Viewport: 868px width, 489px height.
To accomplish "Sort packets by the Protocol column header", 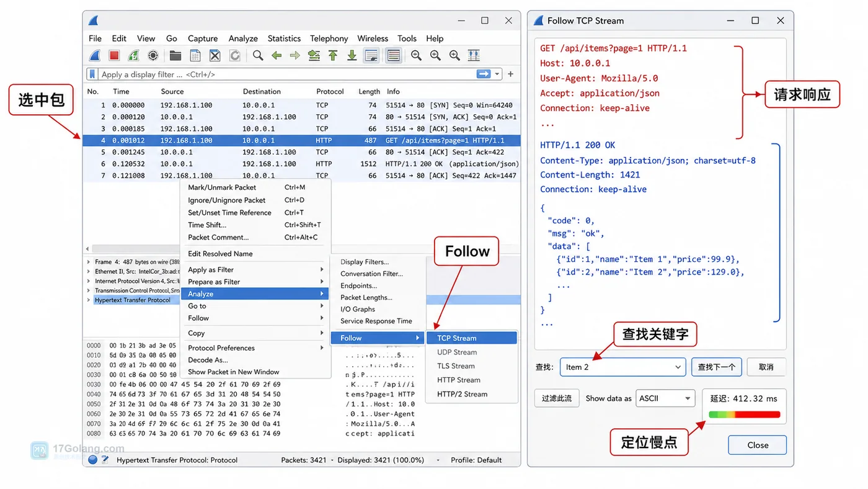I will tap(330, 91).
